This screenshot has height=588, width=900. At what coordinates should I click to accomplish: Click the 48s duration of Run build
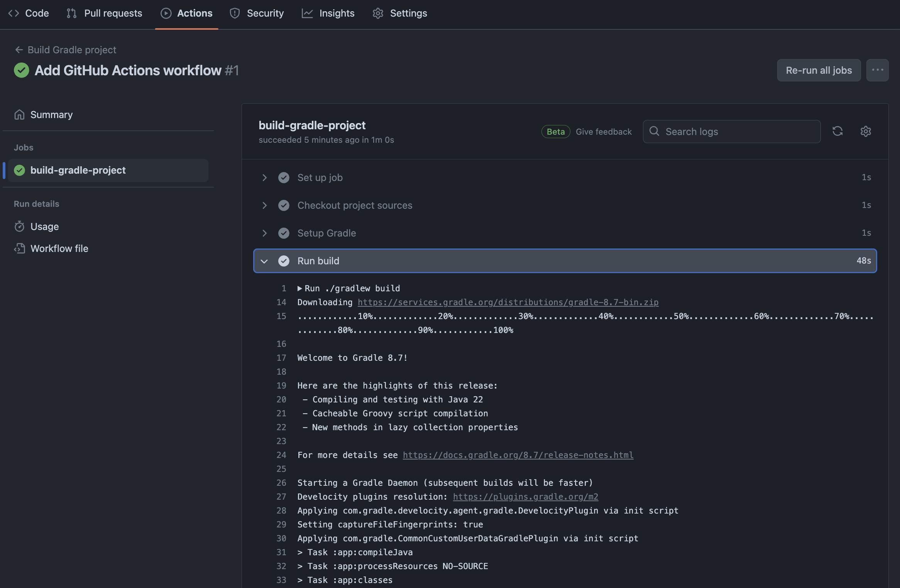(x=864, y=261)
